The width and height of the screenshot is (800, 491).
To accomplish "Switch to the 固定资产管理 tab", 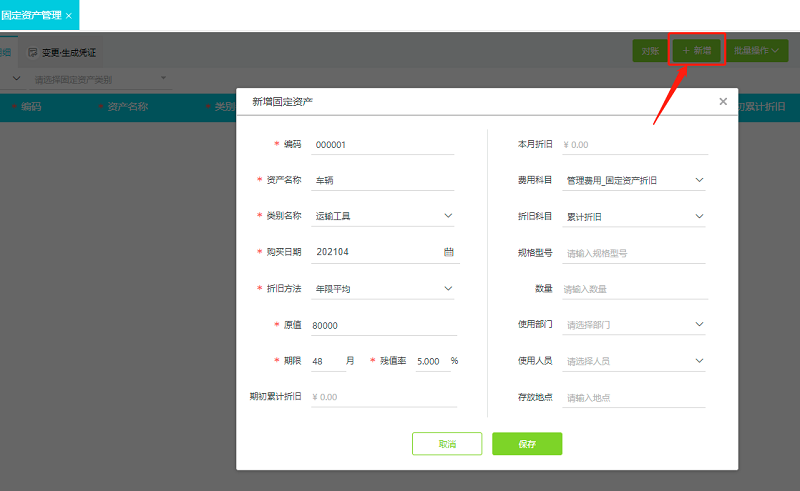I will (x=32, y=15).
